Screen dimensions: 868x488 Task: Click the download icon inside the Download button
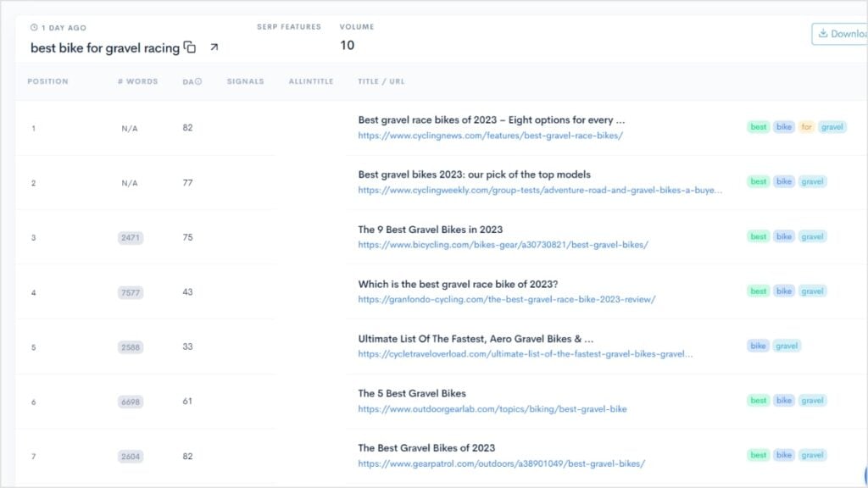click(x=824, y=34)
